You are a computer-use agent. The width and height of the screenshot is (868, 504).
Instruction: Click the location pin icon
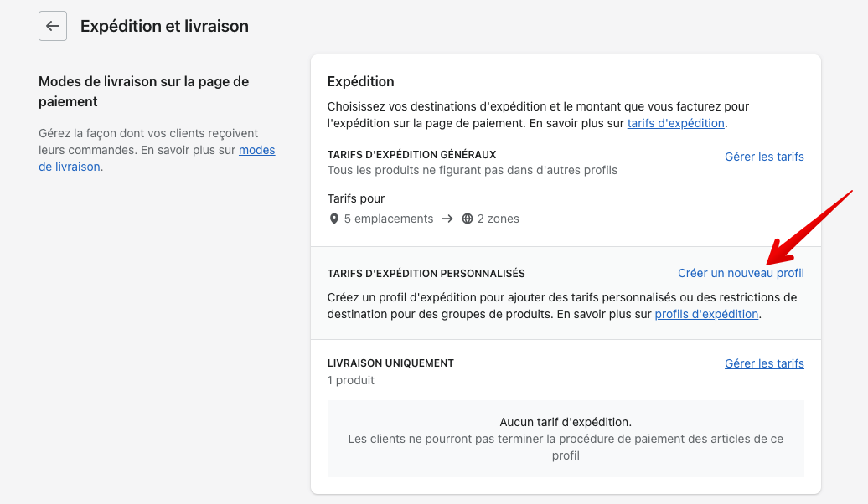pyautogui.click(x=335, y=219)
